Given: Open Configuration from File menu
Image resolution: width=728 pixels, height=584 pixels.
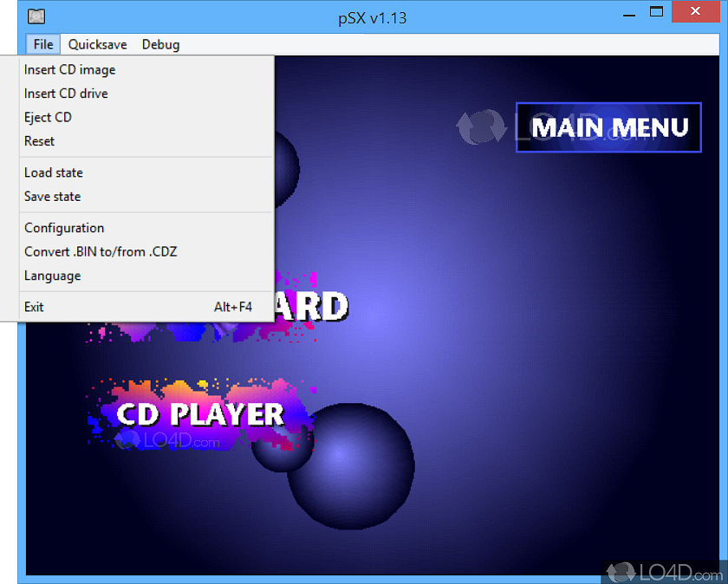Looking at the screenshot, I should (64, 228).
